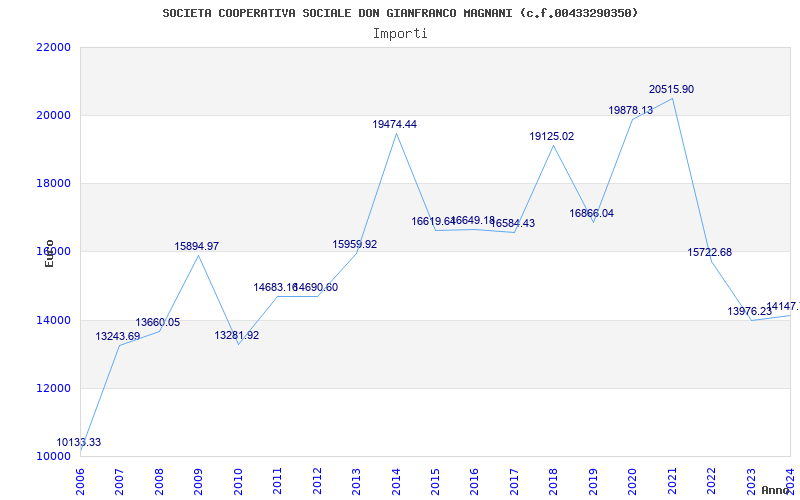Click x-axis year label 2023

[751, 482]
